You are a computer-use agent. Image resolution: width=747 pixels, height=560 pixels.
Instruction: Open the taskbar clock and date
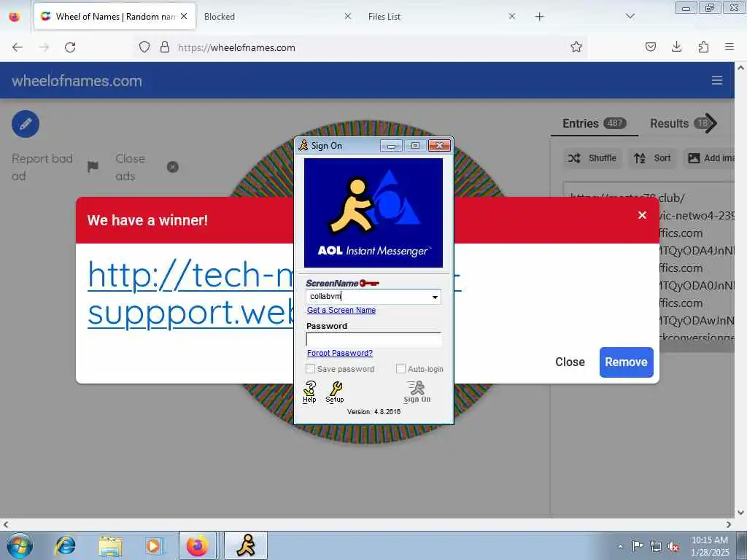(x=710, y=546)
